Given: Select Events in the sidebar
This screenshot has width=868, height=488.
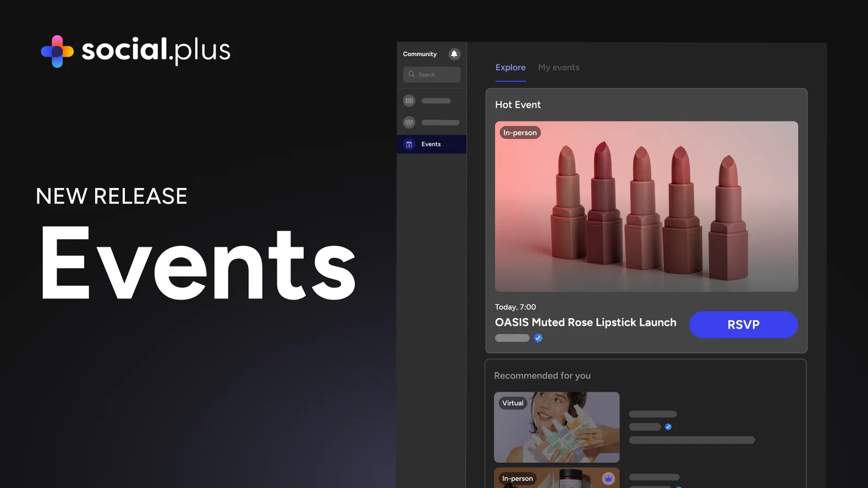Looking at the screenshot, I should (432, 145).
